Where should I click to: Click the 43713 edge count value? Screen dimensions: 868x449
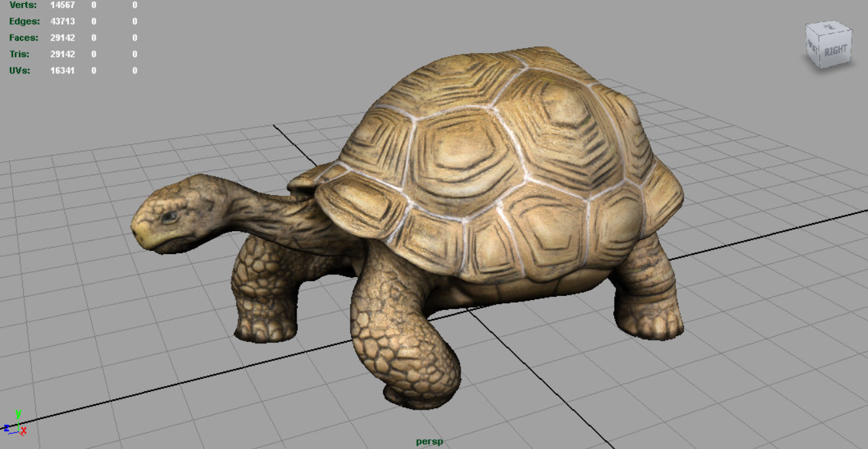pos(62,21)
